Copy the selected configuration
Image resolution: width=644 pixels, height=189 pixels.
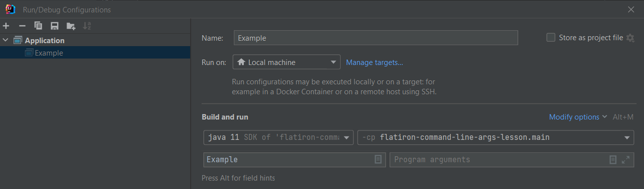tap(38, 26)
